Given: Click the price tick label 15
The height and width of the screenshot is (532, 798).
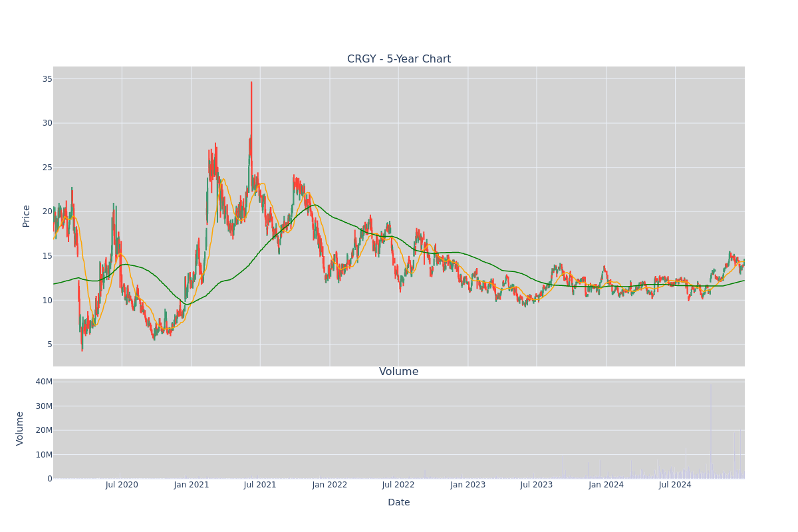Looking at the screenshot, I should (47, 256).
